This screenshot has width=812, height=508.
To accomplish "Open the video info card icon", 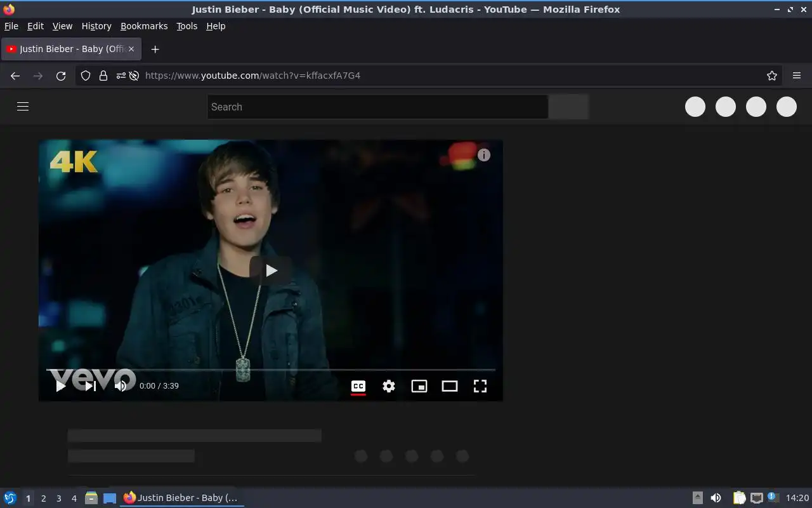I will 484,155.
